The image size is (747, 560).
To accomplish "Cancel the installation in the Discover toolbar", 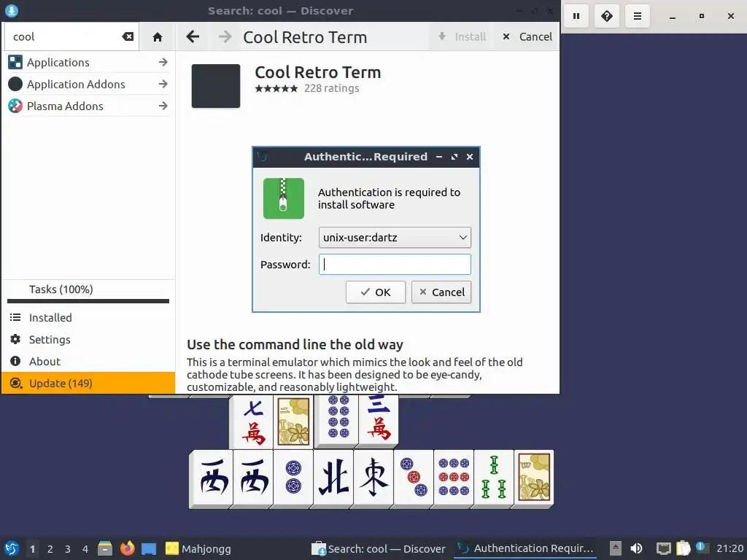I will click(527, 36).
